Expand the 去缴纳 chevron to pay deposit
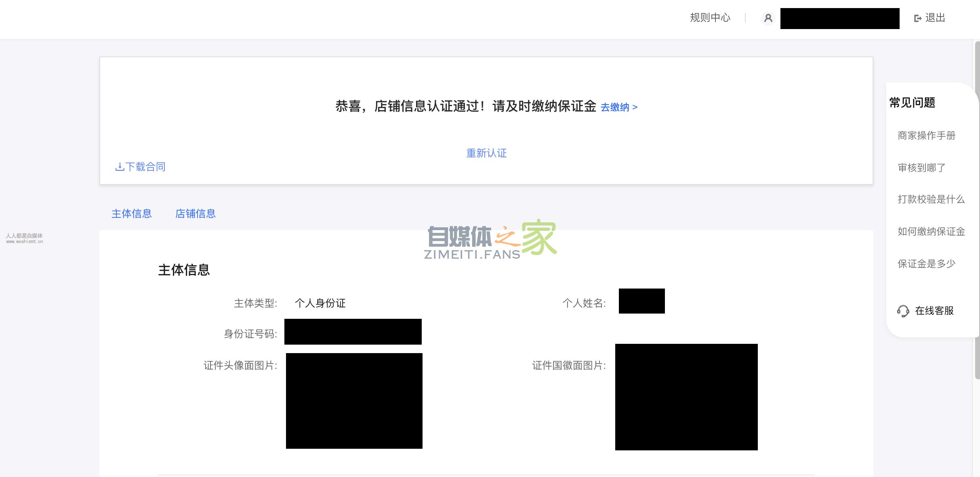 [x=636, y=108]
